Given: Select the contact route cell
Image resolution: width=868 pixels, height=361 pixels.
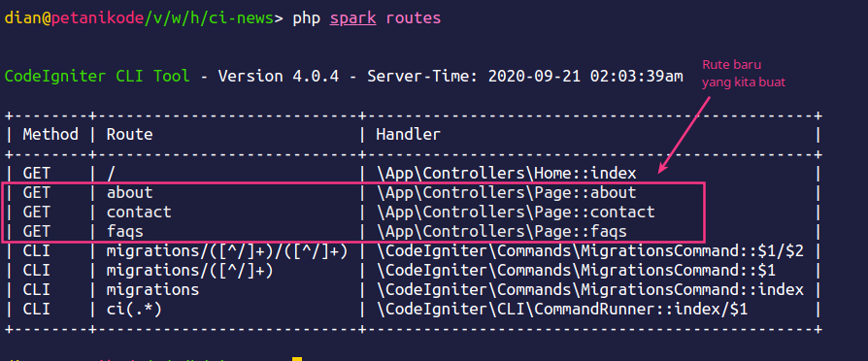Looking at the screenshot, I should tap(139, 212).
